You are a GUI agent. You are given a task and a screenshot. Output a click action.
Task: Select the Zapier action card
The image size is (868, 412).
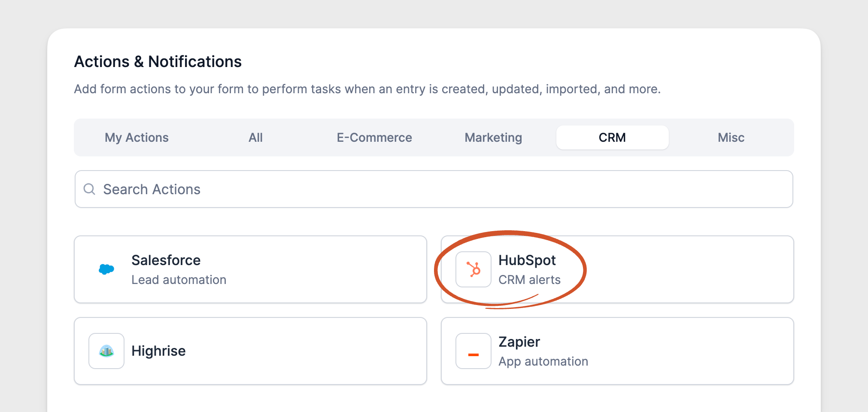[617, 351]
